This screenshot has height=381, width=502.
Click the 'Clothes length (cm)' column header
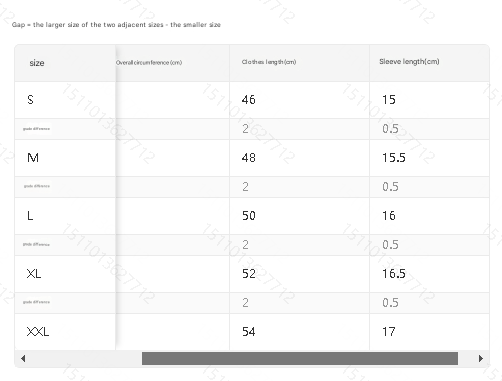(269, 62)
